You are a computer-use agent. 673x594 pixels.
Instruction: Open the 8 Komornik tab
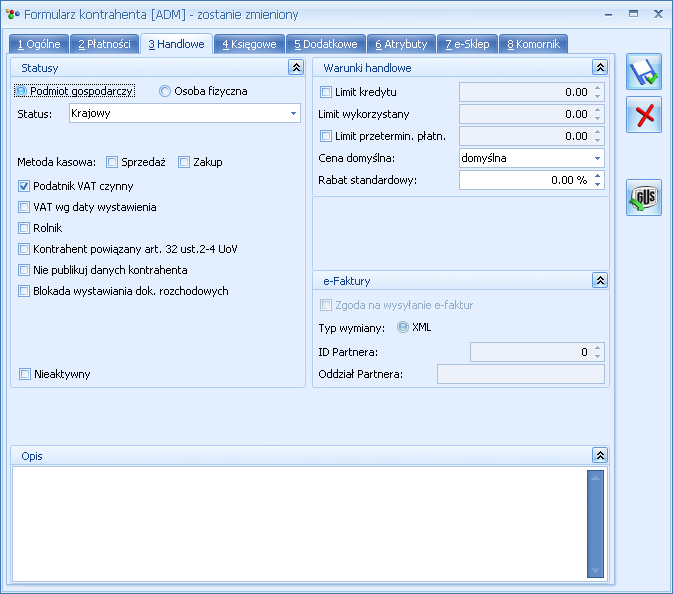pyautogui.click(x=534, y=44)
